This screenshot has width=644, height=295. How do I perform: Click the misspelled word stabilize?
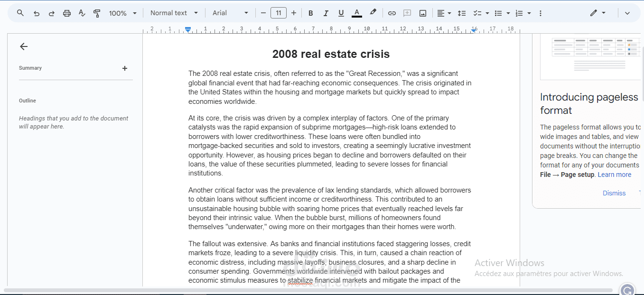300,280
